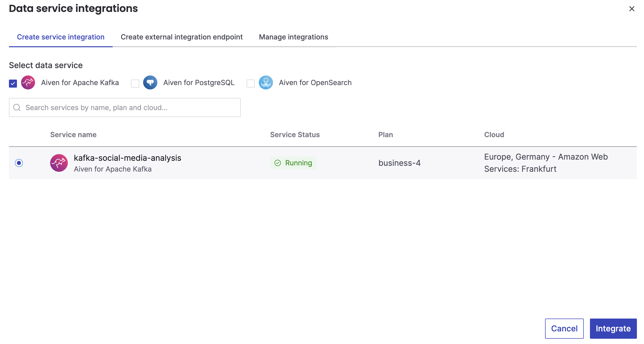Click the Cancel button
This screenshot has height=344, width=644.
pyautogui.click(x=564, y=328)
